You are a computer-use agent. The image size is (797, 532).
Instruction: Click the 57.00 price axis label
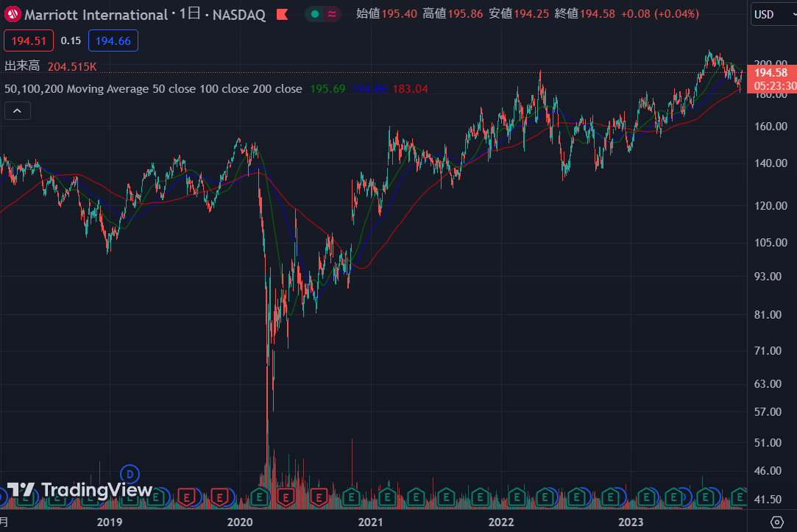click(768, 411)
